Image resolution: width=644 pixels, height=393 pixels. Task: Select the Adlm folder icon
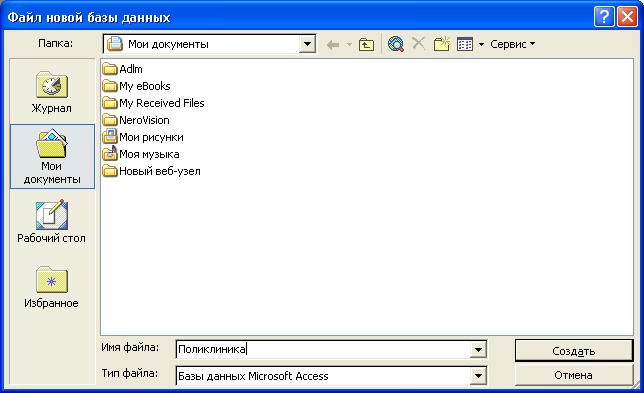coord(110,69)
